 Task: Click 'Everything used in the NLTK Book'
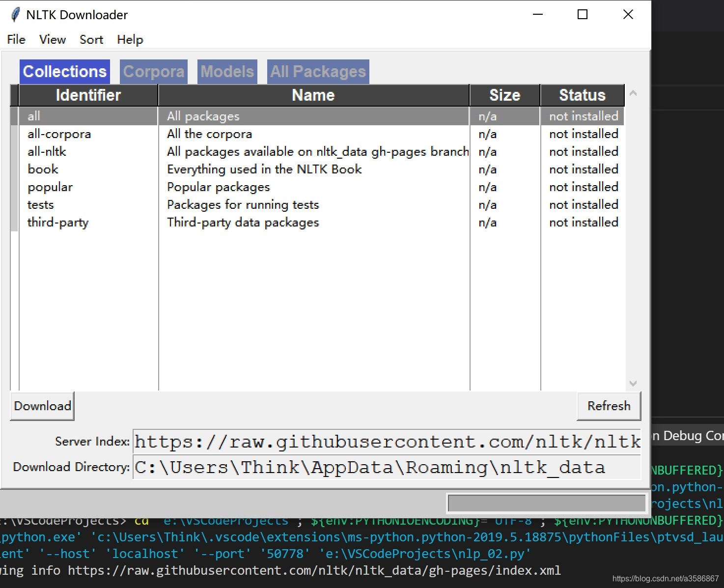pyautogui.click(x=264, y=169)
